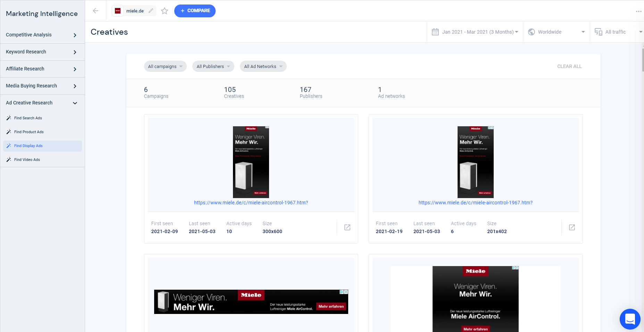Click the back arrow icon
This screenshot has height=332, width=644.
(95, 11)
